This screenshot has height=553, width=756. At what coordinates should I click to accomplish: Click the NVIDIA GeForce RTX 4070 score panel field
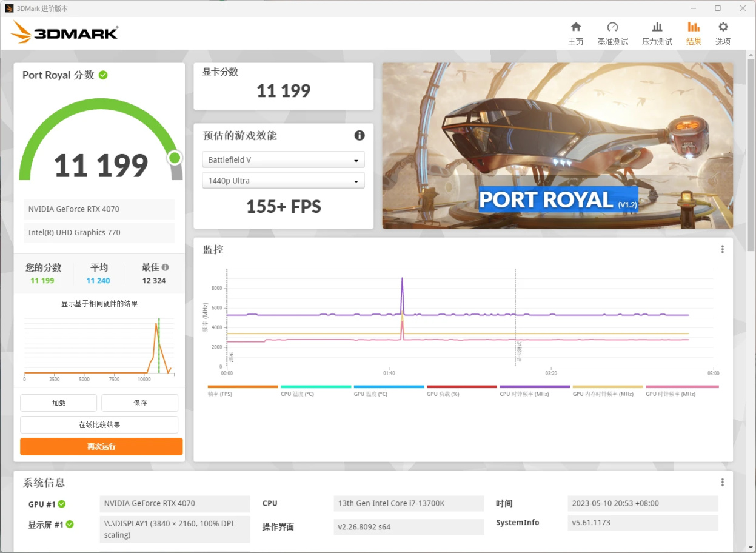pyautogui.click(x=99, y=209)
